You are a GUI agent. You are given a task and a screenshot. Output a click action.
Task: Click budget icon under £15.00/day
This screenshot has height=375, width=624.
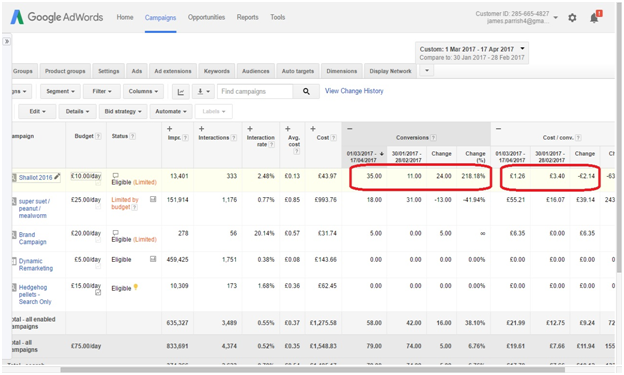click(x=98, y=293)
